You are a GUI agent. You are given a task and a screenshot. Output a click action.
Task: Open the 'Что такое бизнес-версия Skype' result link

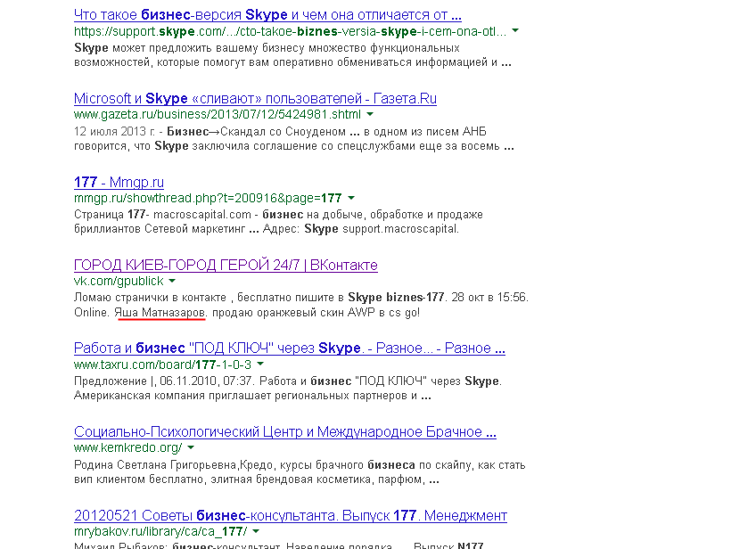click(267, 15)
